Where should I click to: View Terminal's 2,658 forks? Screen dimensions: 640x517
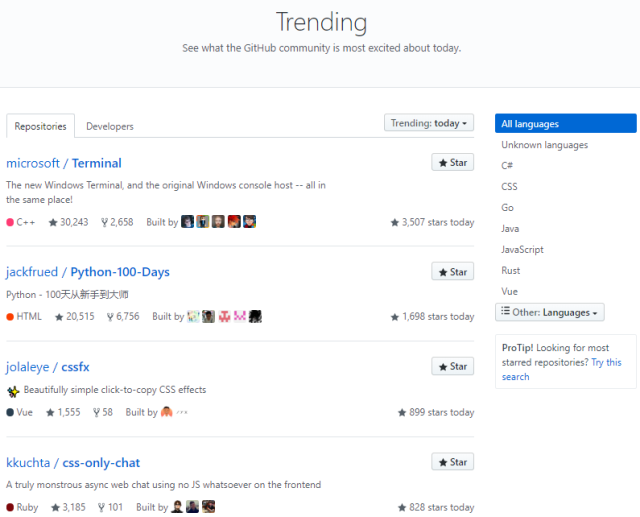click(x=117, y=222)
